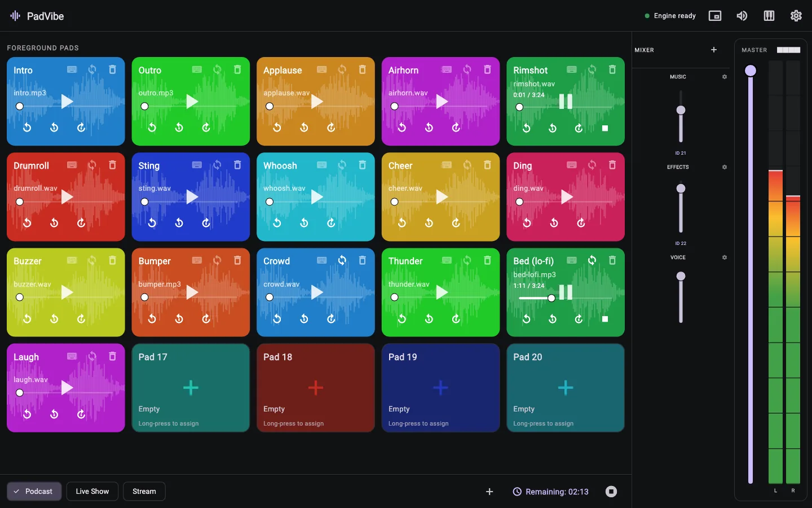Click the MASTER volume fader knob
Screen dimensions: 812x508
[x=751, y=71]
